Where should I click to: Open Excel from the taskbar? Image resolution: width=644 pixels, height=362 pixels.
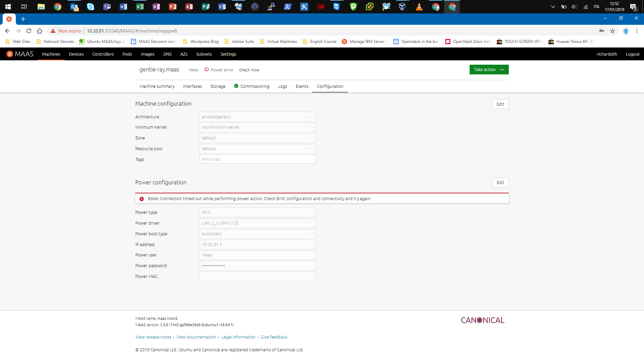[140, 7]
